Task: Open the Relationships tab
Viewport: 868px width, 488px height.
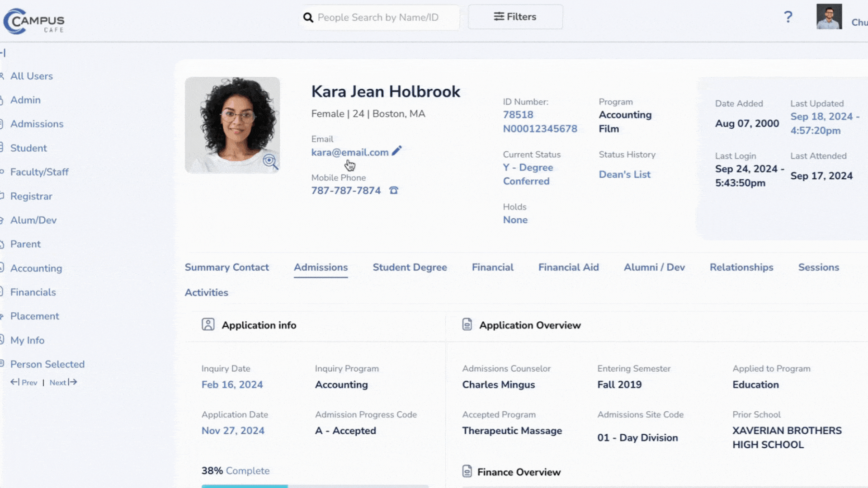Action: (741, 267)
